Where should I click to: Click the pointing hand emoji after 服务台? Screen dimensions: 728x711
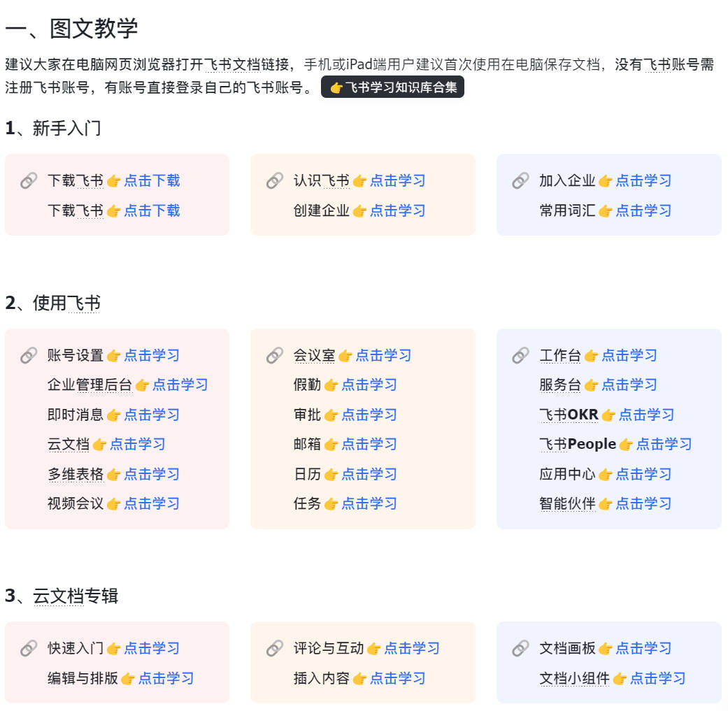point(591,385)
